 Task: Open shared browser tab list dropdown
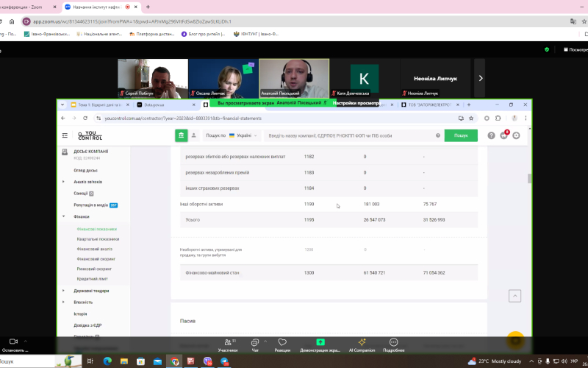(x=62, y=105)
